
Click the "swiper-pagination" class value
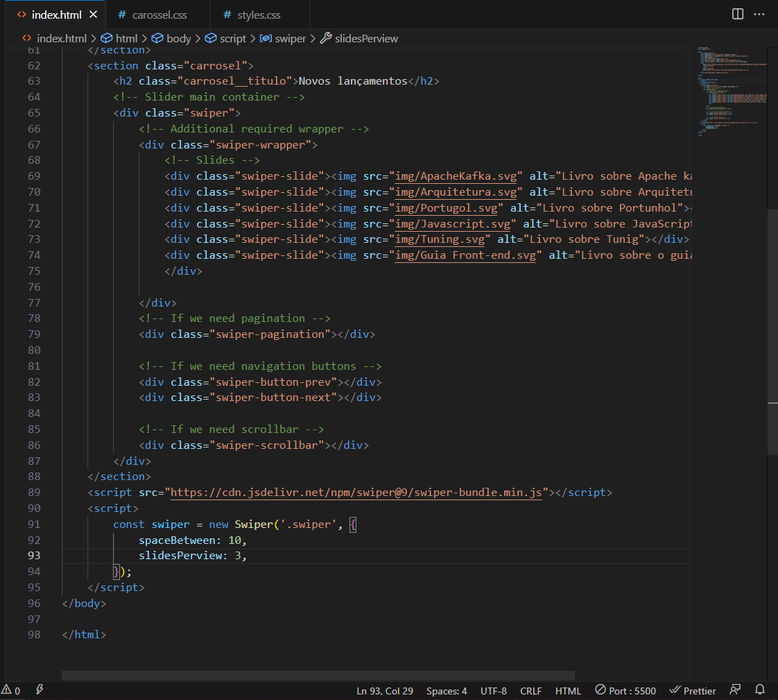pyautogui.click(x=270, y=334)
